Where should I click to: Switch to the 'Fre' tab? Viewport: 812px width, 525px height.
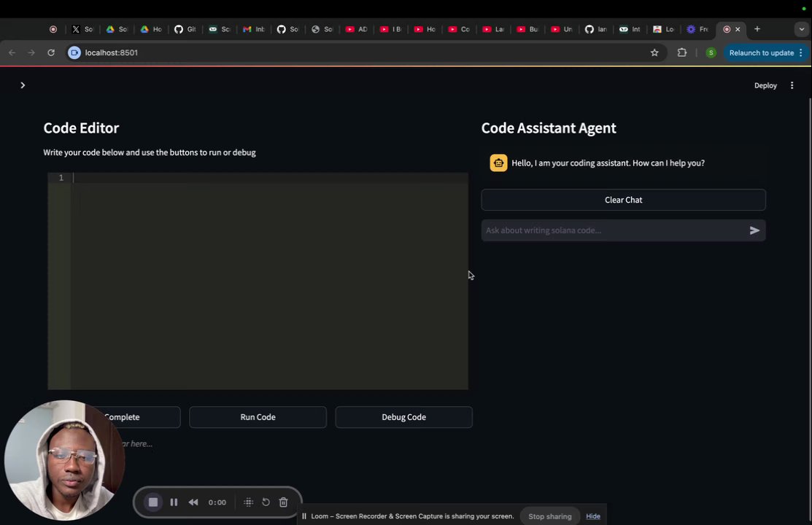(697, 29)
